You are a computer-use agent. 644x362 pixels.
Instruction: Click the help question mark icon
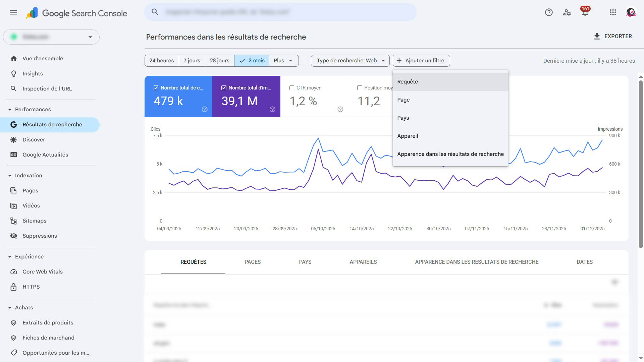coord(549,12)
